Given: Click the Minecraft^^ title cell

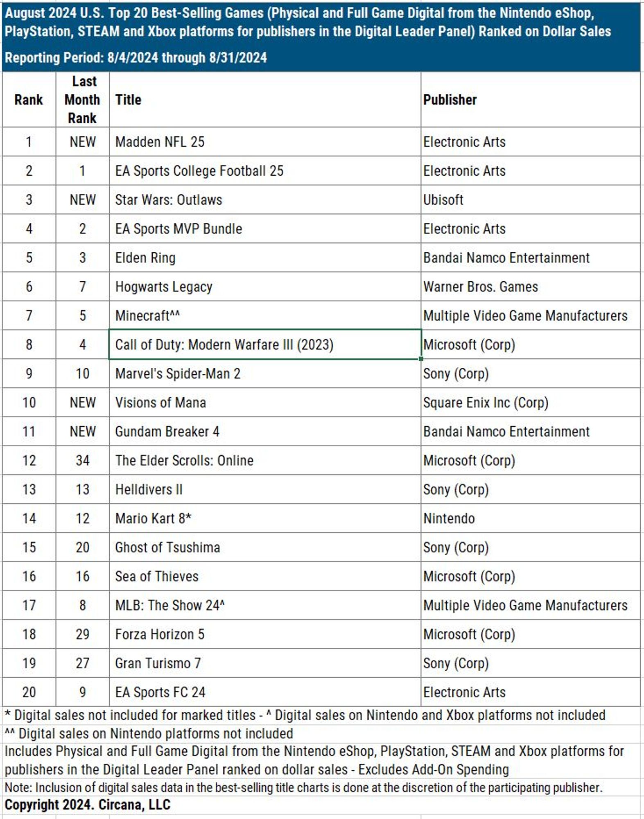Looking at the screenshot, I should (x=265, y=315).
